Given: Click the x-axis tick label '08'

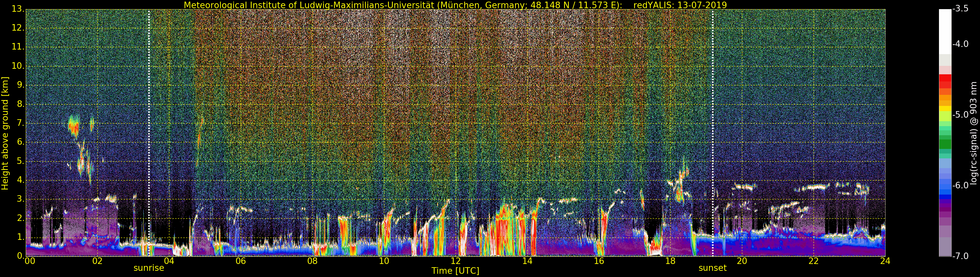Looking at the screenshot, I should click(x=312, y=261).
